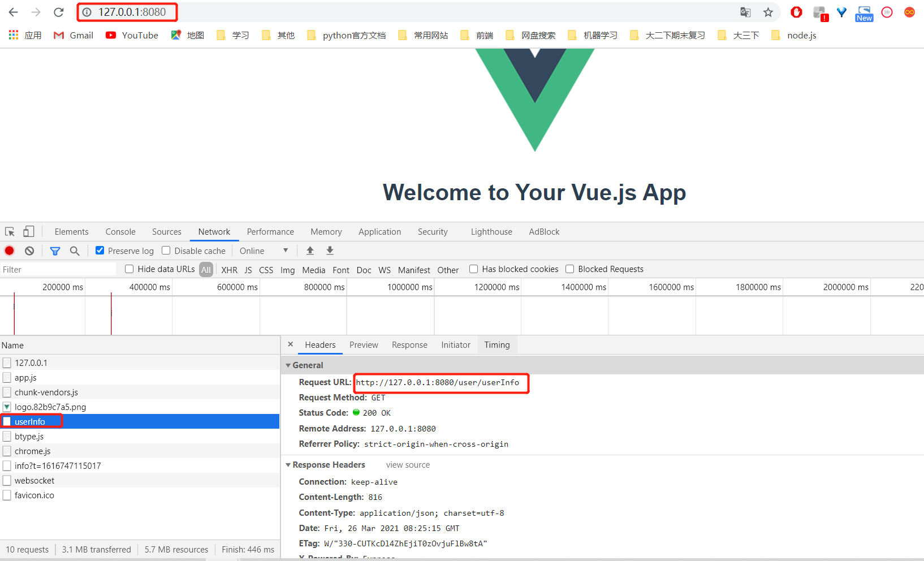
Task: Check the Blocked Requests checkbox
Action: pos(569,269)
